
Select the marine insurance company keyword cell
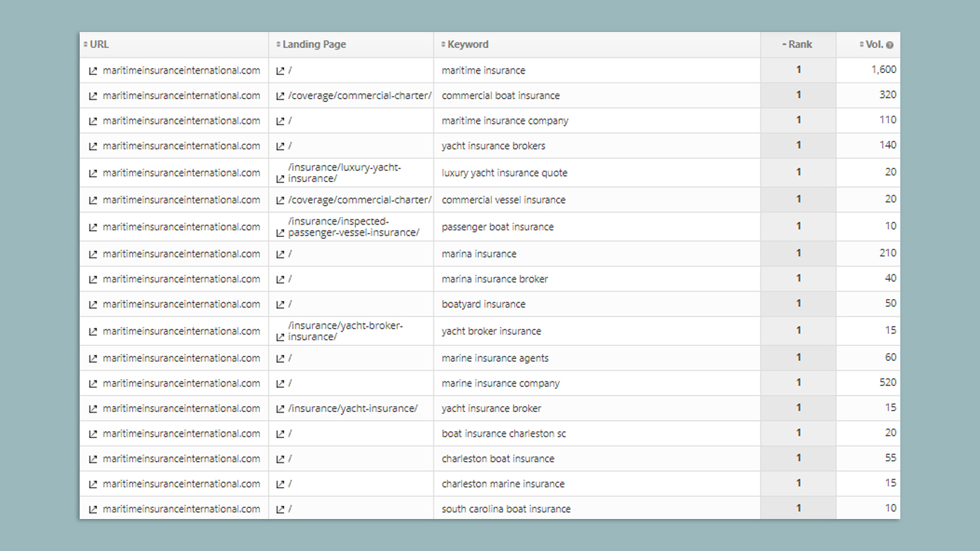coord(596,383)
